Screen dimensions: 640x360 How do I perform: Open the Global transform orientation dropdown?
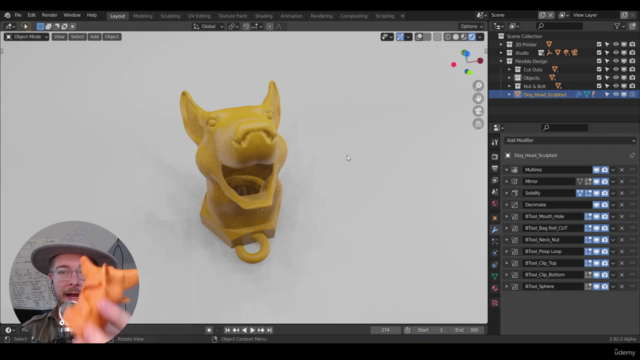click(208, 27)
